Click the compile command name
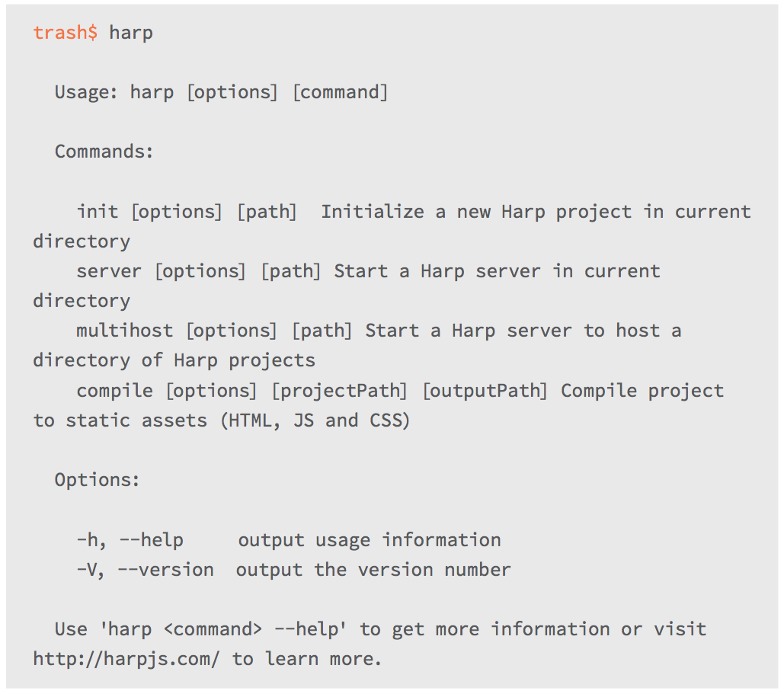This screenshot has width=784, height=694. click(114, 391)
